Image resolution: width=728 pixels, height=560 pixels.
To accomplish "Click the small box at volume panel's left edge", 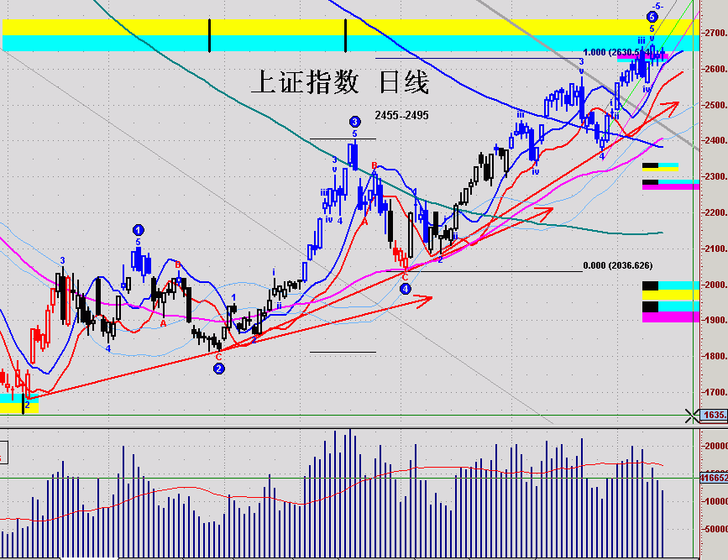I will pyautogui.click(x=3, y=454).
